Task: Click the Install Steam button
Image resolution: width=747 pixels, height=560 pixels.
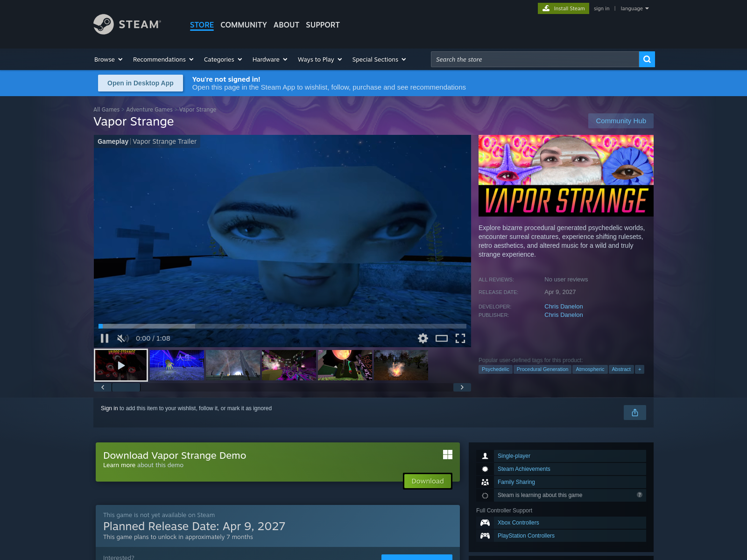Action: (564, 8)
